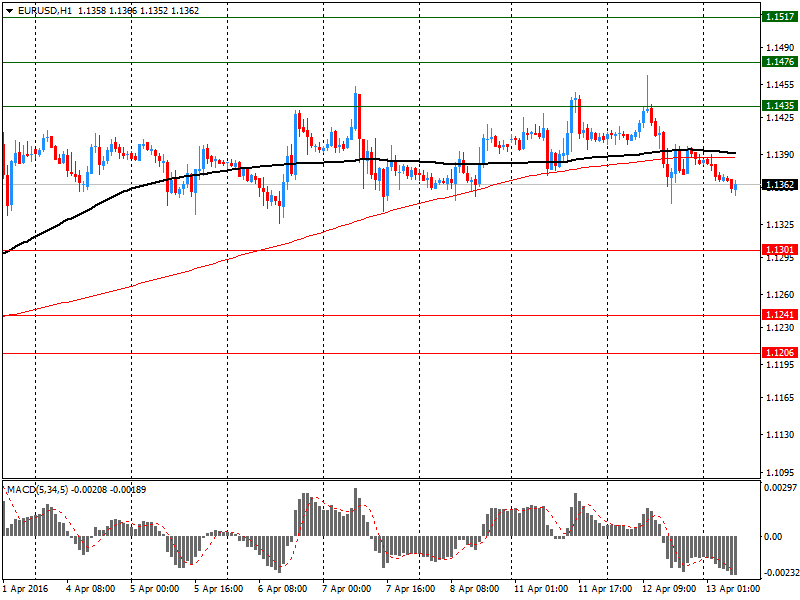This screenshot has width=800, height=600.
Task: Select the 6 Apr 08:00 time axis label
Action: tap(283, 589)
